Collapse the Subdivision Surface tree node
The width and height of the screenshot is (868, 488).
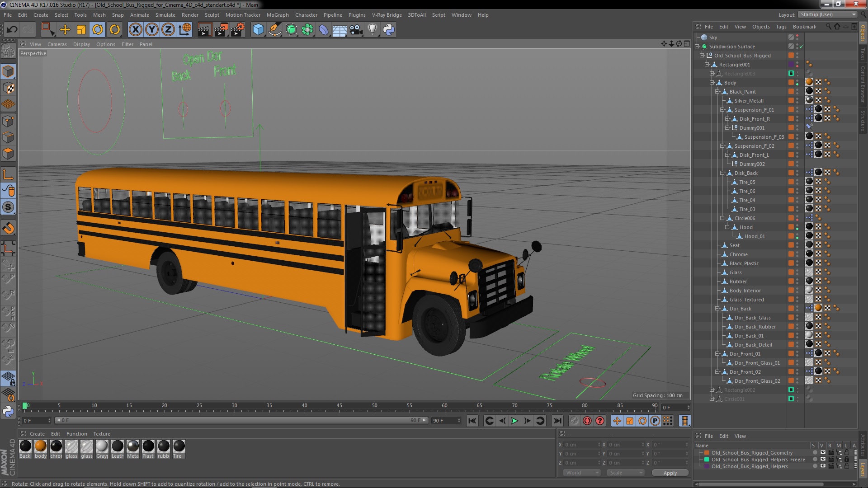click(698, 47)
